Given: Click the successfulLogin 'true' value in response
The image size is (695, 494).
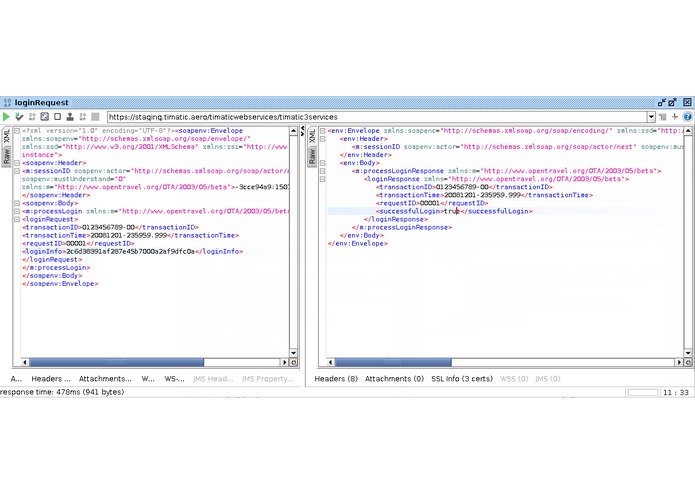Looking at the screenshot, I should coord(452,211).
